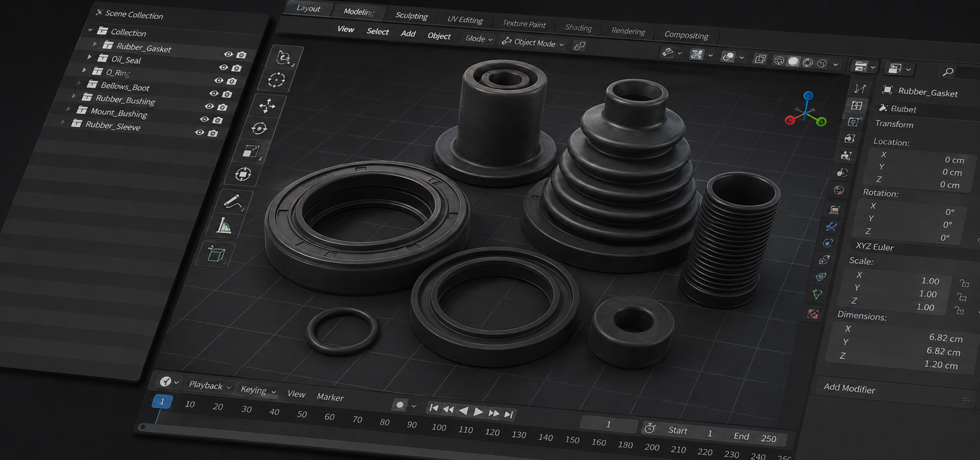Image resolution: width=980 pixels, height=460 pixels.
Task: Expand the Rubber_Gasket collection
Action: [95, 44]
